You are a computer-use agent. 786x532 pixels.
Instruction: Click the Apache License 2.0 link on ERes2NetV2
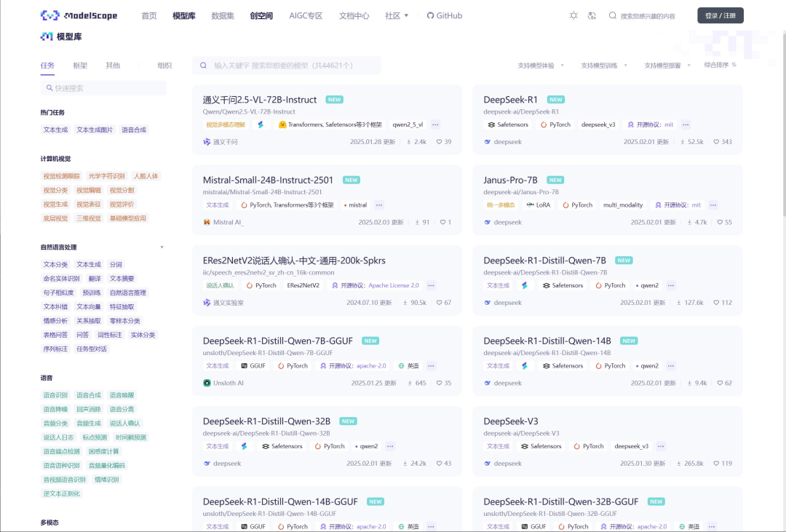[394, 285]
